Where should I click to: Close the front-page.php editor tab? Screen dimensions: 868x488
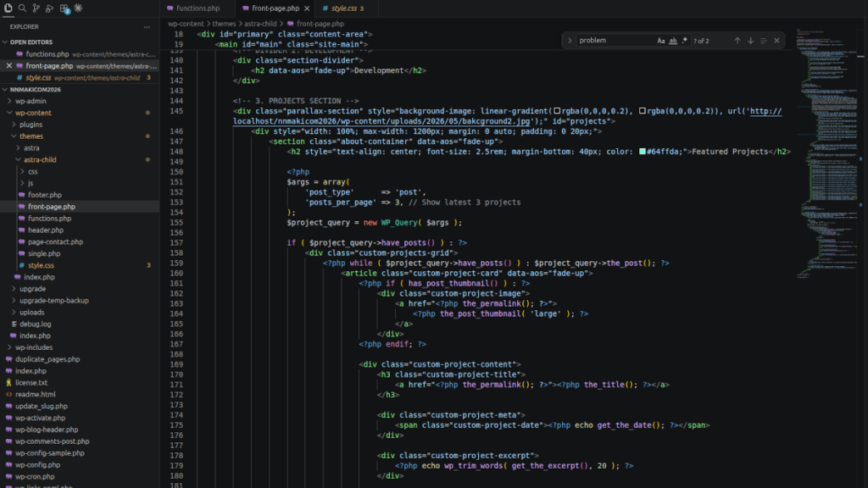(x=307, y=8)
